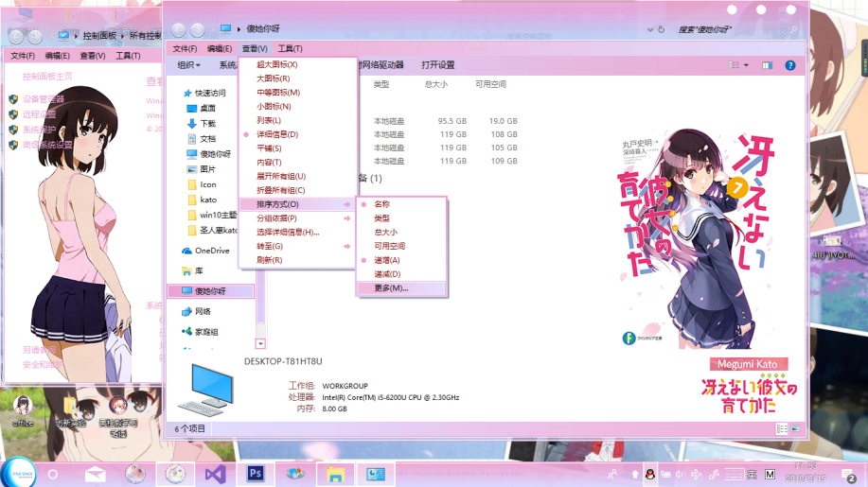The image size is (868, 487).
Task: Click the change view icon in Explorer toolbar
Action: pos(734,65)
